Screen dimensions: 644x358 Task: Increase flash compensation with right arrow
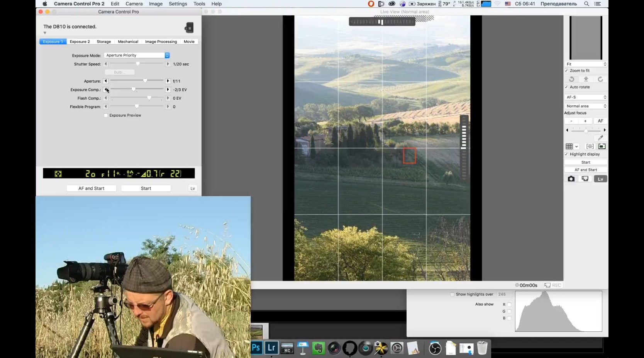tap(168, 98)
